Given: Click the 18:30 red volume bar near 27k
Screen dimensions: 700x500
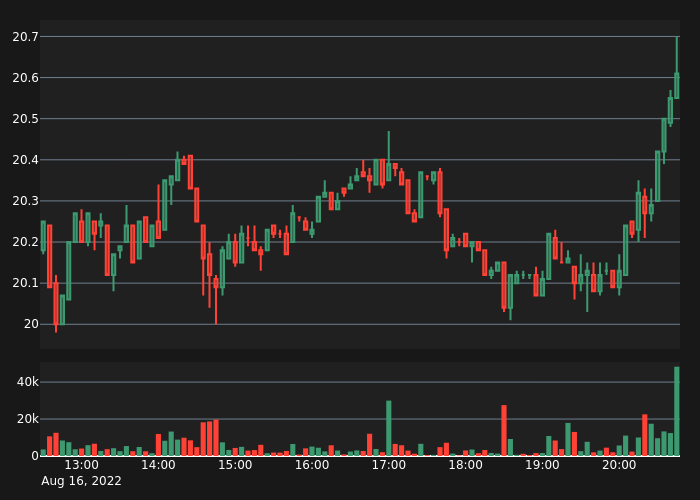Looking at the screenshot, I should coord(504,430).
